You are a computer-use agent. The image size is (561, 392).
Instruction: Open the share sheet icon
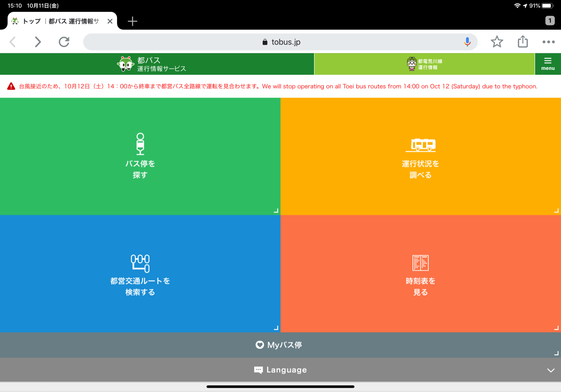[522, 41]
